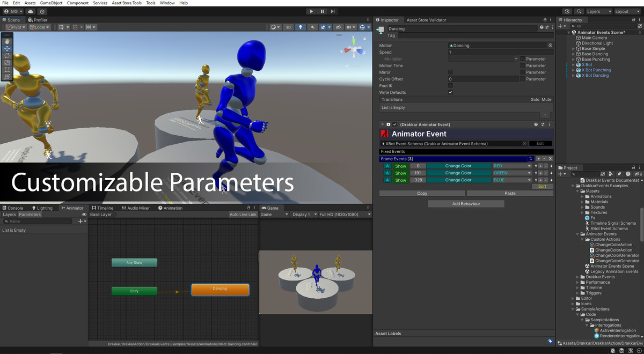Switch to the Asset Store Validator tab

pos(426,20)
